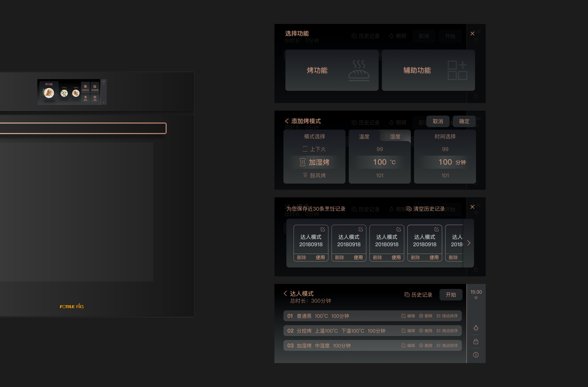Screen dimensions: 588x387
Task: Click the 清空历史记录 clear history icon
Action: coord(409,209)
